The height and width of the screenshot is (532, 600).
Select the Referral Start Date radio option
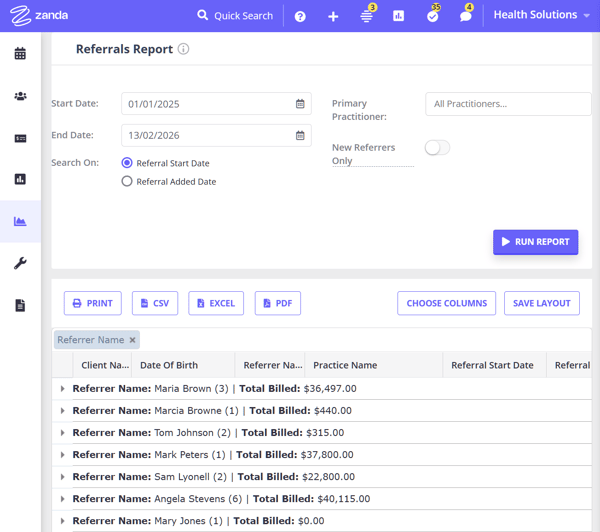pyautogui.click(x=127, y=163)
